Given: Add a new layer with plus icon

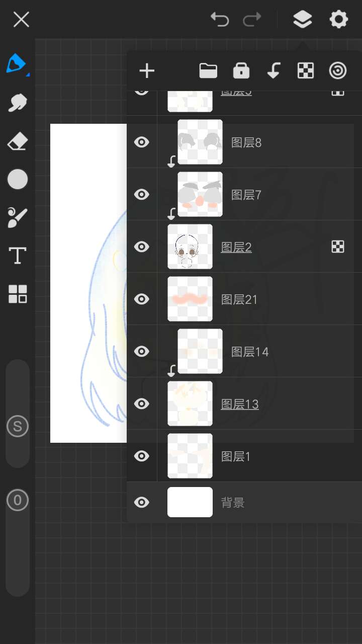Looking at the screenshot, I should (147, 71).
